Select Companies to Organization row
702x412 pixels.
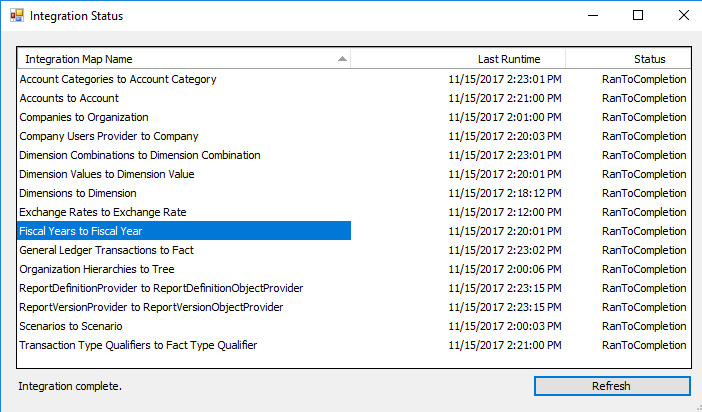(x=354, y=117)
